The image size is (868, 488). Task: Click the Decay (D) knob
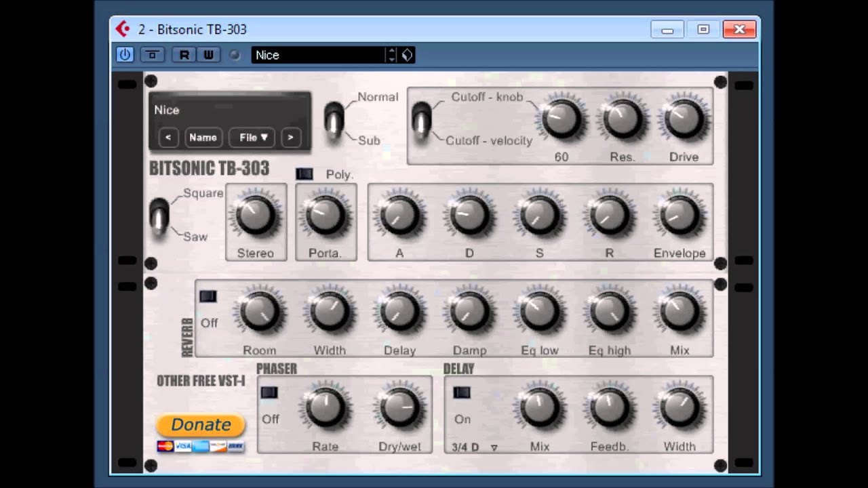tap(469, 216)
